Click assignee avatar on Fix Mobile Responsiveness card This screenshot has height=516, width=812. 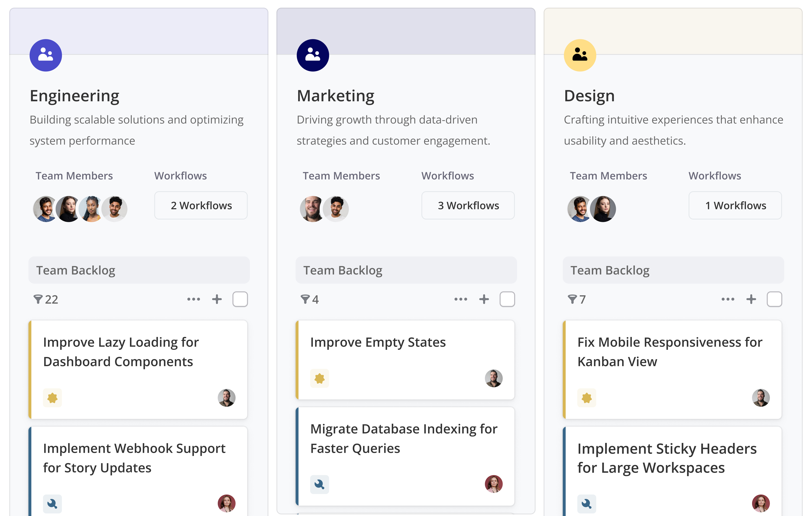(x=761, y=398)
